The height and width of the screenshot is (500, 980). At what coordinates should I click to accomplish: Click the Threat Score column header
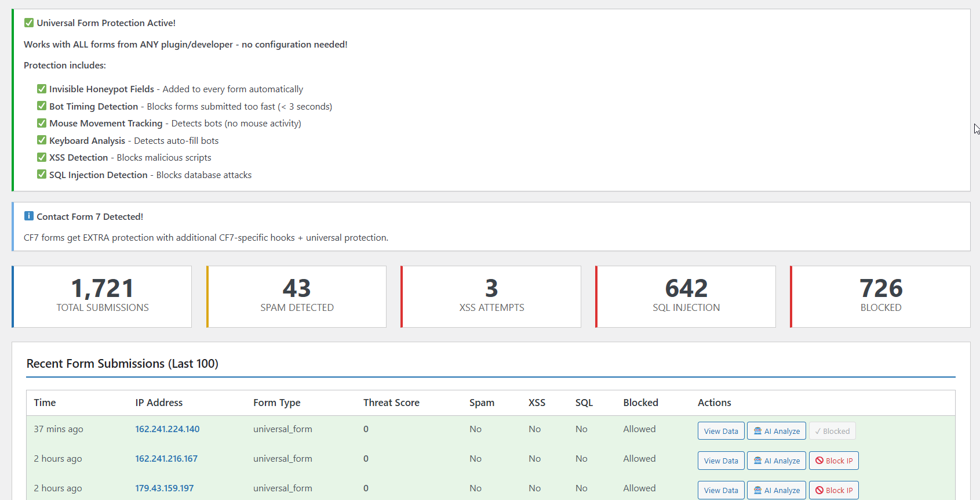(x=391, y=403)
